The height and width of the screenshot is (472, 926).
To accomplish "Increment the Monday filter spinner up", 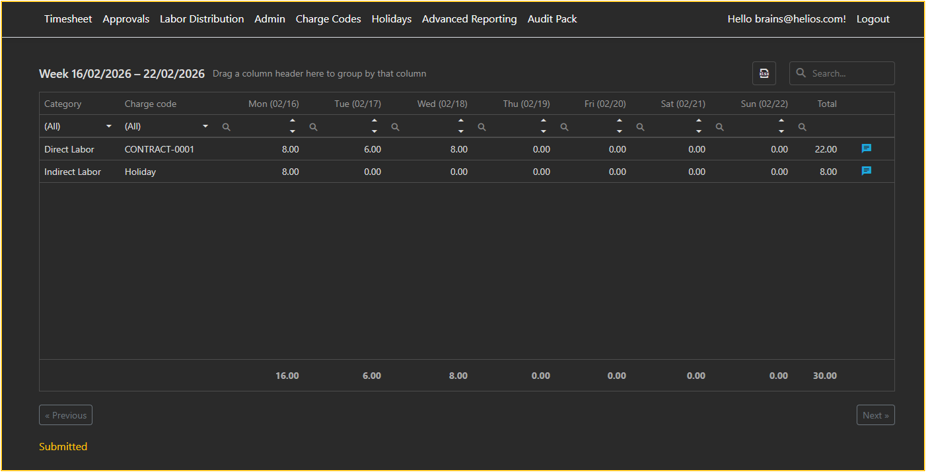I will tap(293, 121).
